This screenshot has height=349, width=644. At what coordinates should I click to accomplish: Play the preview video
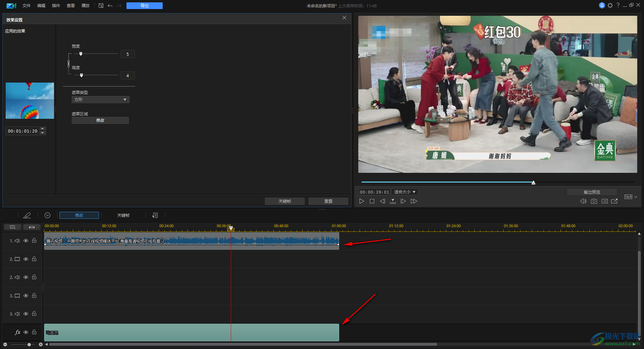362,201
